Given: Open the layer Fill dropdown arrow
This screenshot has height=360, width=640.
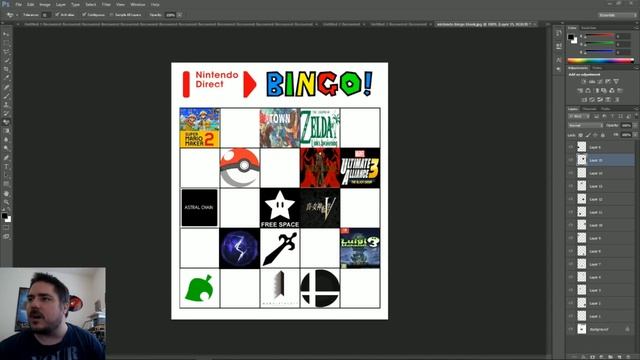Looking at the screenshot, I should point(636,135).
